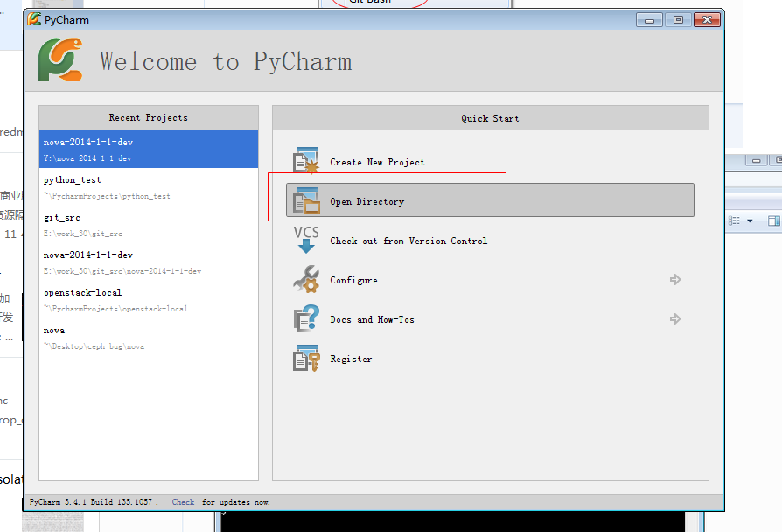Open recent project nova-2014-1-1-dev on Y: drive
Viewport: 782px width, 532px height.
click(149, 150)
